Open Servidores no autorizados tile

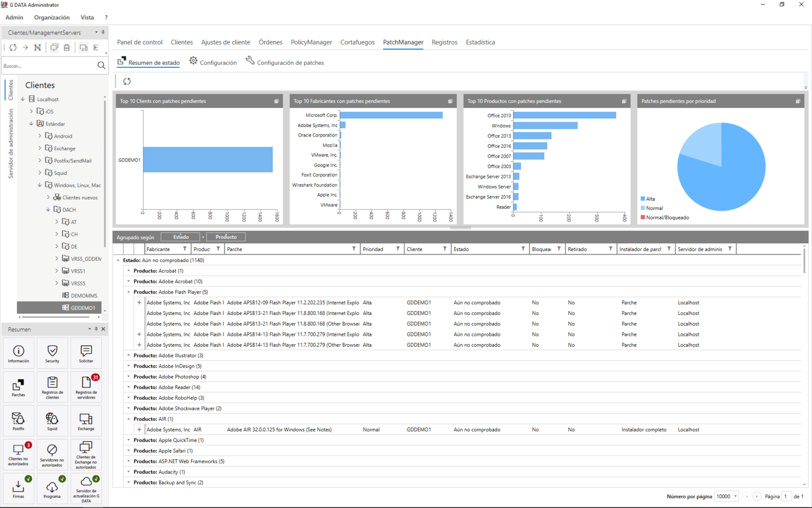tap(52, 454)
